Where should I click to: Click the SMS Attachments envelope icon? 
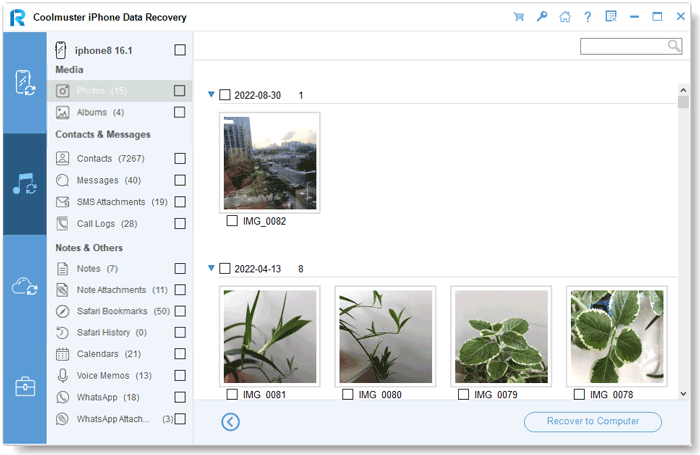[x=62, y=202]
